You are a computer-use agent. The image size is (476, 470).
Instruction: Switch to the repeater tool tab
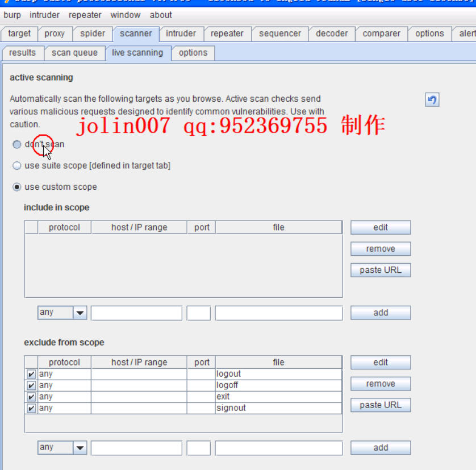pyautogui.click(x=227, y=34)
